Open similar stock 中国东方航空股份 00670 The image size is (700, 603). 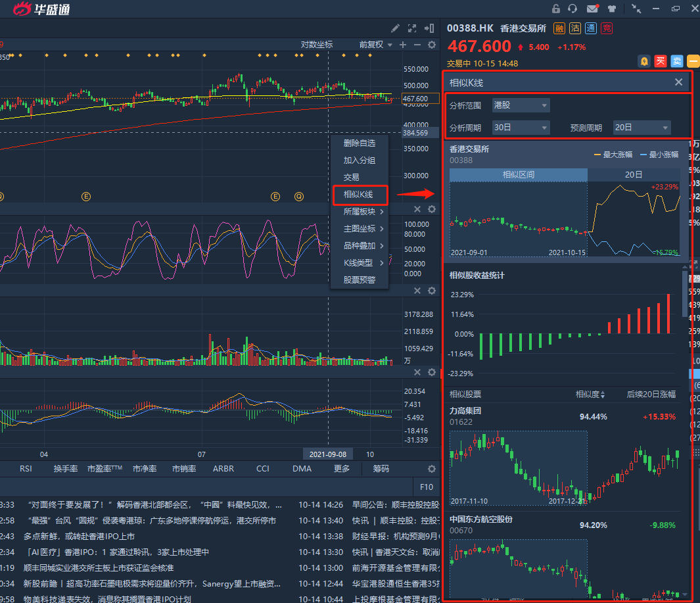coord(565,555)
